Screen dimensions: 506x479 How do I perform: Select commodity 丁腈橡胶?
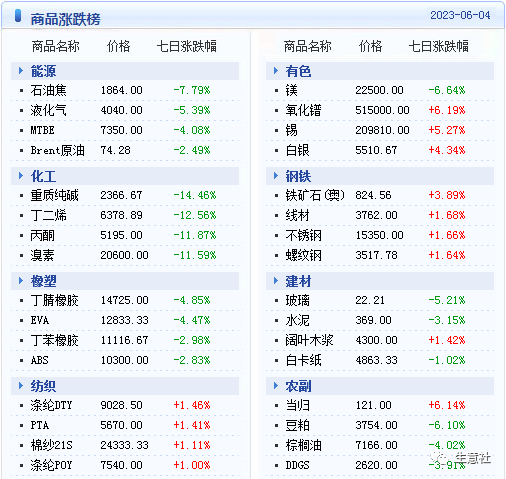[x=54, y=300]
